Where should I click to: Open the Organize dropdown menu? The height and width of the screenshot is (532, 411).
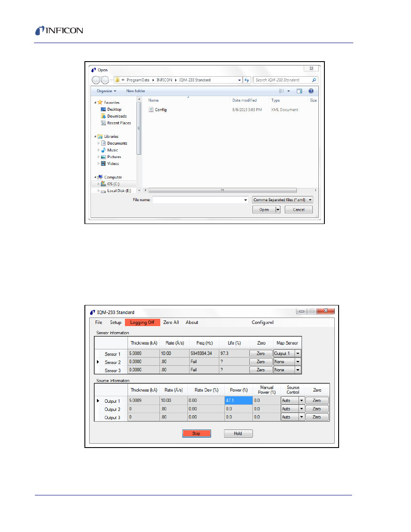pos(106,91)
